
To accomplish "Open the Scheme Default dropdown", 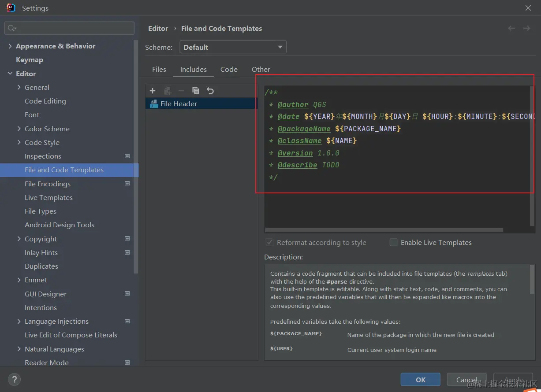I will tap(233, 47).
